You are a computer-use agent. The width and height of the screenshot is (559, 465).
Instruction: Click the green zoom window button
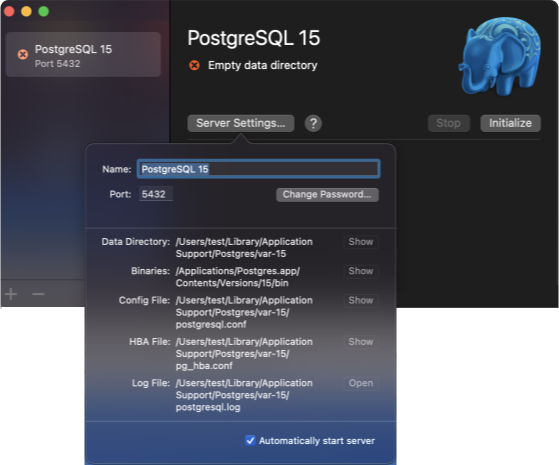pos(43,11)
